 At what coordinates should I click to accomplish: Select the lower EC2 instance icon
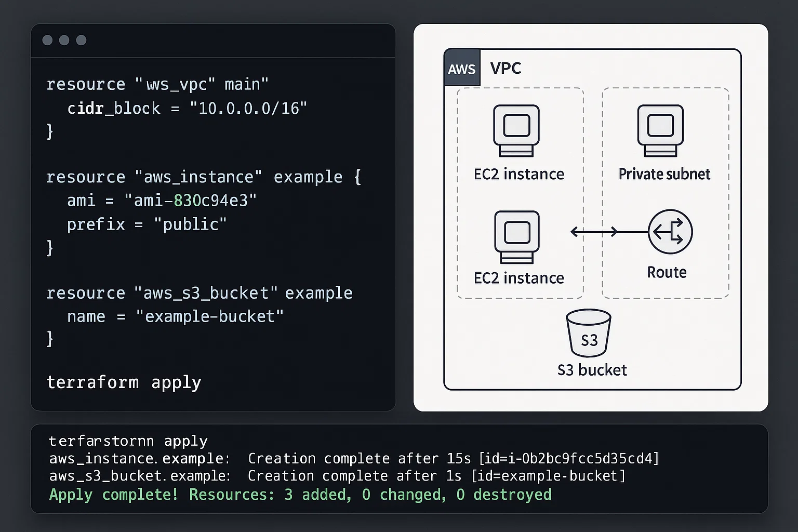[517, 237]
